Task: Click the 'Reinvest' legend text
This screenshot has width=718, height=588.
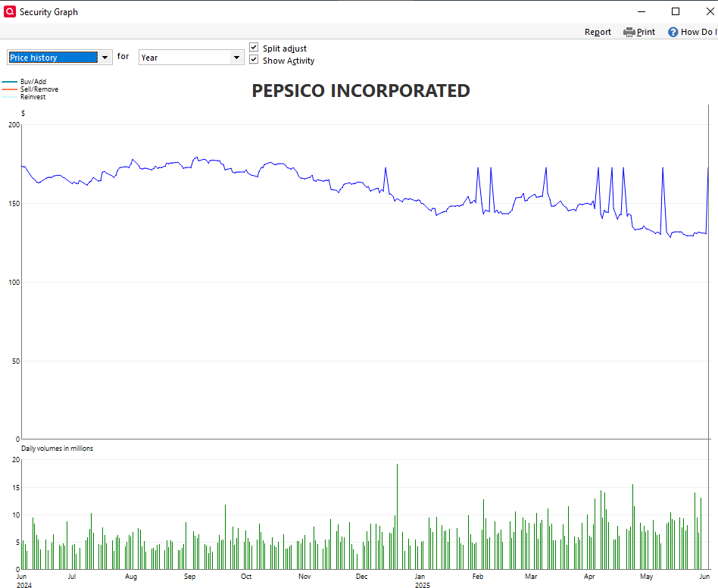Action: tap(33, 97)
